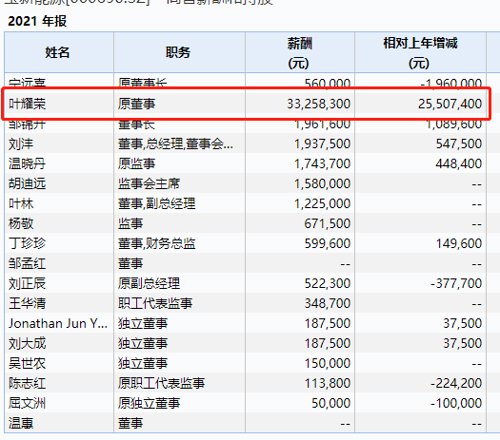Click the 姓名 column header
The image size is (500, 440).
(x=57, y=52)
